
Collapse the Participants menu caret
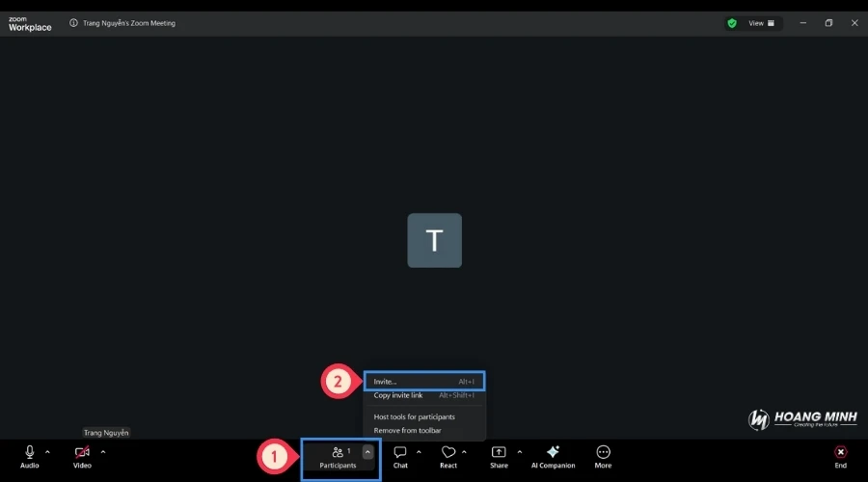367,451
